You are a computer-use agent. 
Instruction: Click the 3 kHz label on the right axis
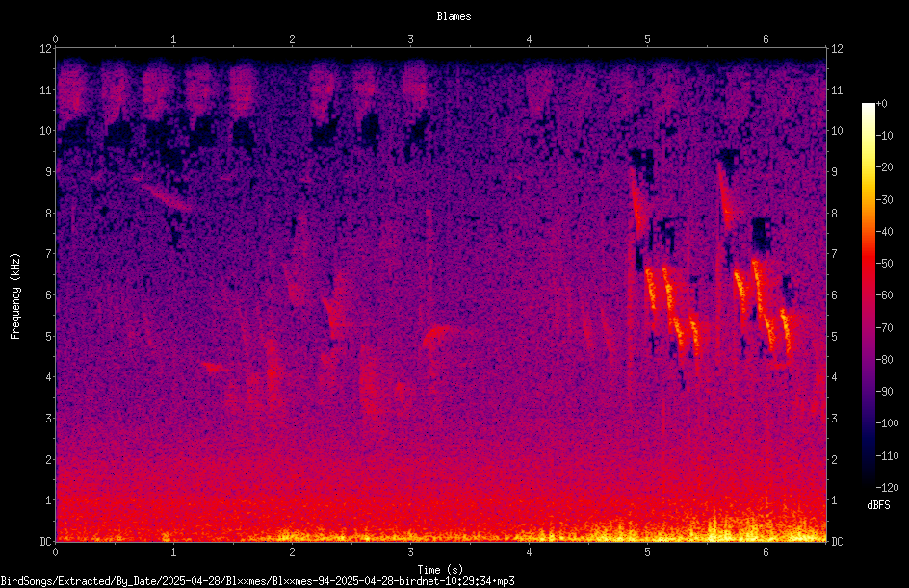point(834,419)
